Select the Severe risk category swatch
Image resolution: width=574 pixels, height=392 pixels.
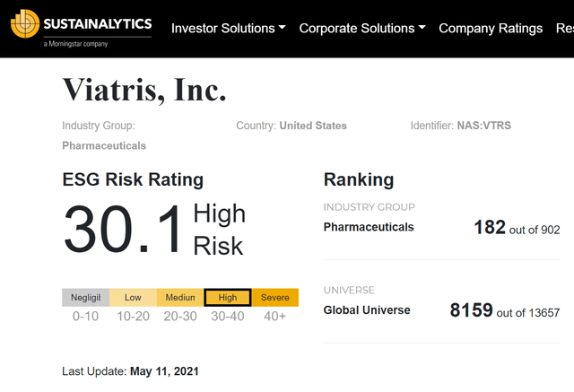[275, 297]
